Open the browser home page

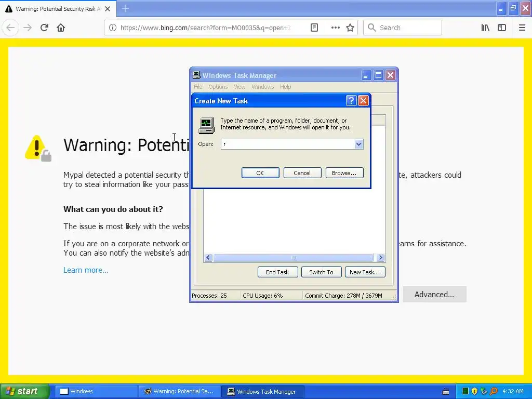(61, 28)
